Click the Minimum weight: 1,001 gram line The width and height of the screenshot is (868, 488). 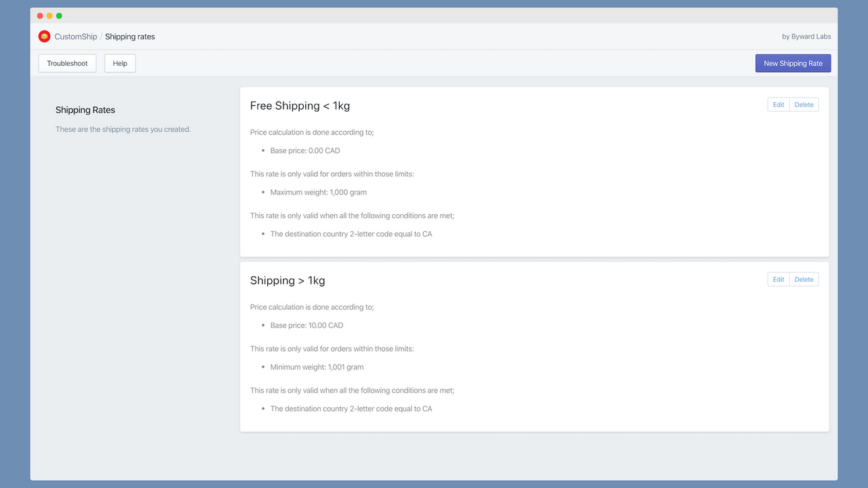(x=317, y=367)
